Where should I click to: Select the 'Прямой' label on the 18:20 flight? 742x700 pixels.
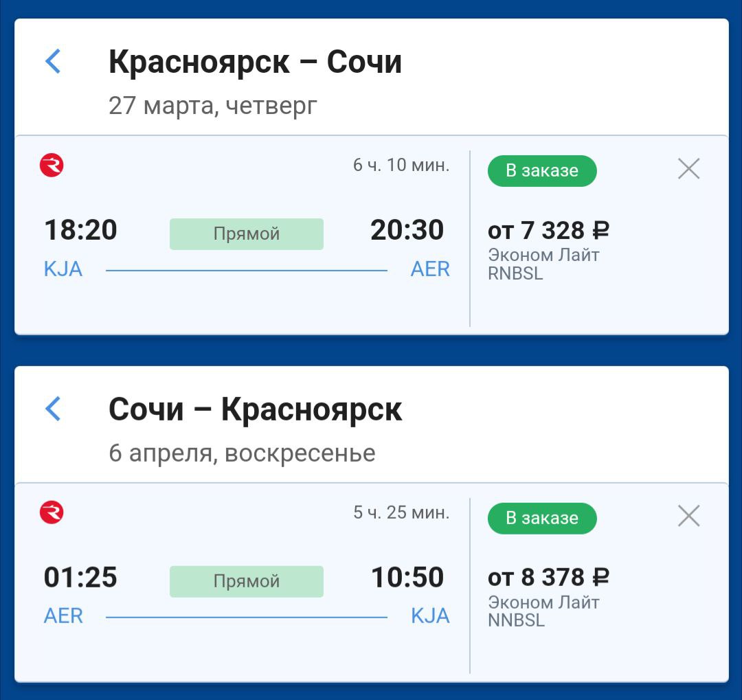click(246, 234)
